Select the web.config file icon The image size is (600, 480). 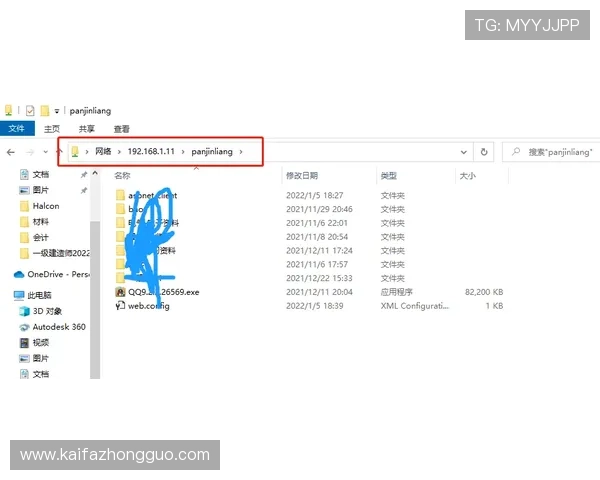pyautogui.click(x=120, y=305)
